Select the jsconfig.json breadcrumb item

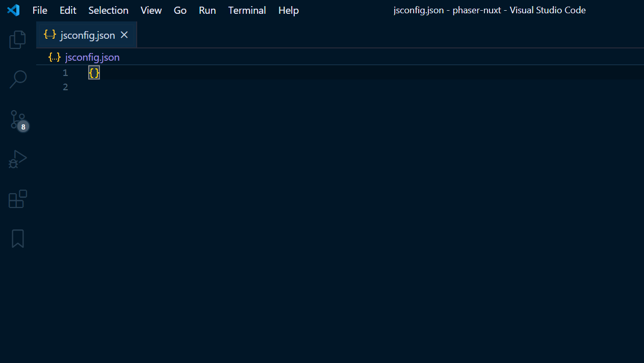click(92, 57)
